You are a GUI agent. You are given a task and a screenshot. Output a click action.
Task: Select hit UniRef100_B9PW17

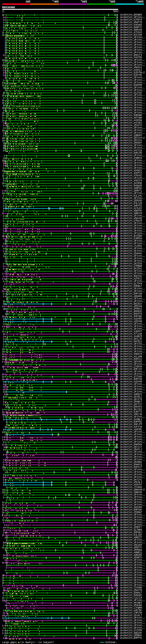[x=131, y=286]
